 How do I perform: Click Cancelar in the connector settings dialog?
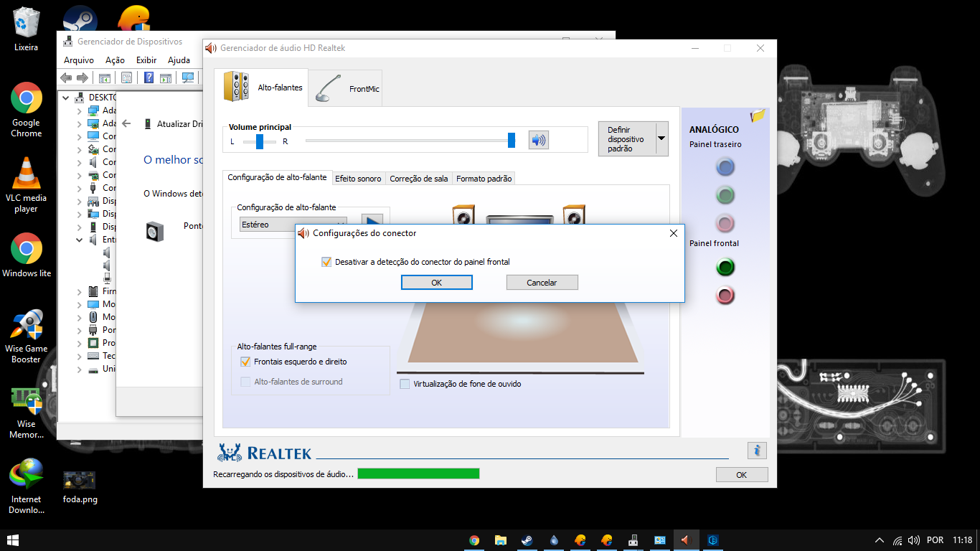point(542,283)
